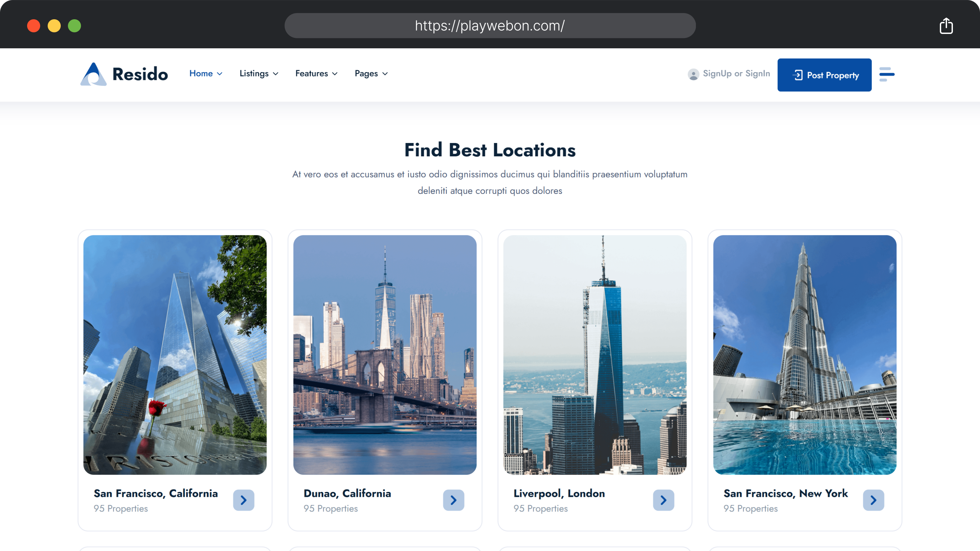Click the user avatar icon
Screen dimensions: 980x551
pyautogui.click(x=693, y=74)
